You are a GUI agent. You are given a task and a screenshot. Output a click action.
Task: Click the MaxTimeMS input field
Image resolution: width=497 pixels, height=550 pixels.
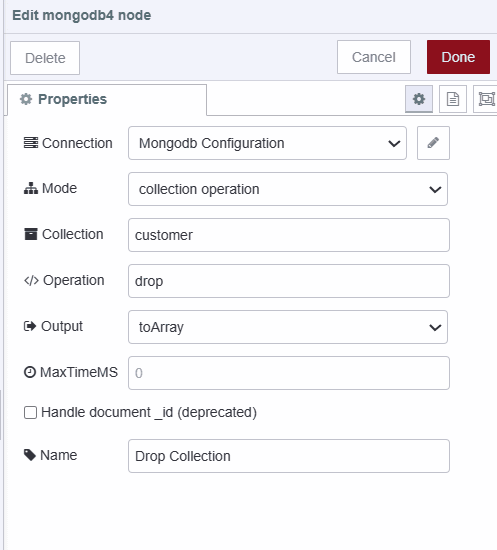click(289, 373)
